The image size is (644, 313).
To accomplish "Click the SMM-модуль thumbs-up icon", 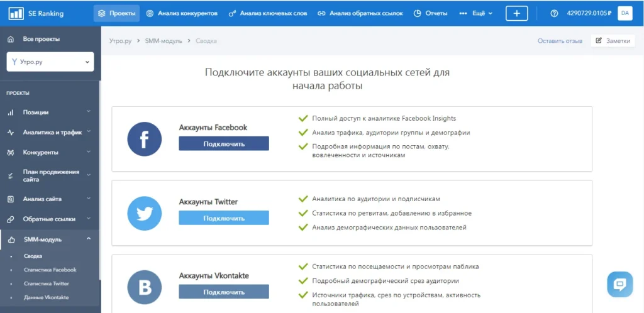I will [x=11, y=239].
